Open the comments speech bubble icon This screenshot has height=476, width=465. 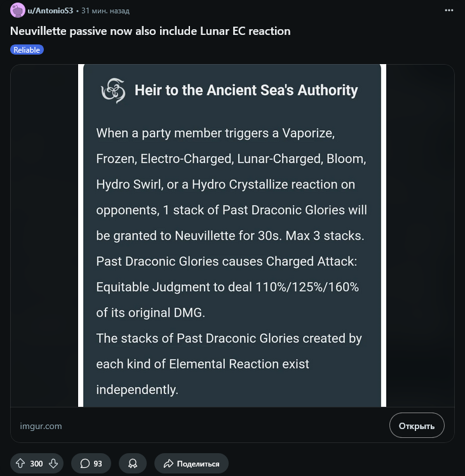click(84, 463)
